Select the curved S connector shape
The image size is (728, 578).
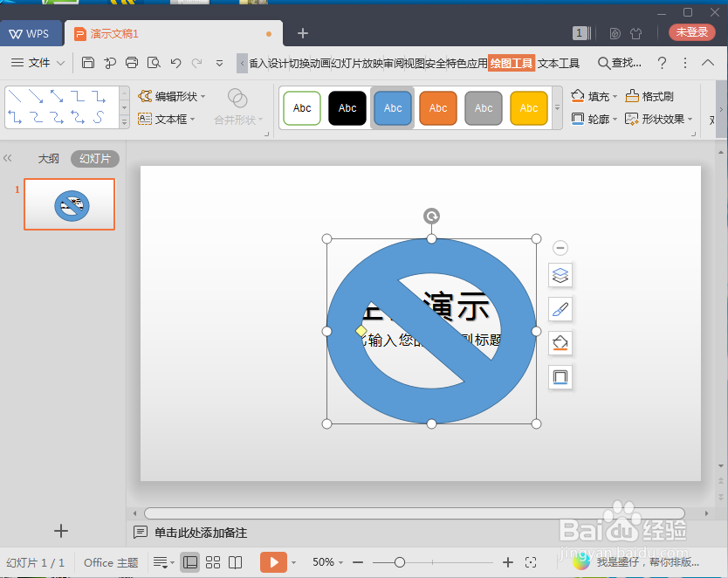click(98, 117)
